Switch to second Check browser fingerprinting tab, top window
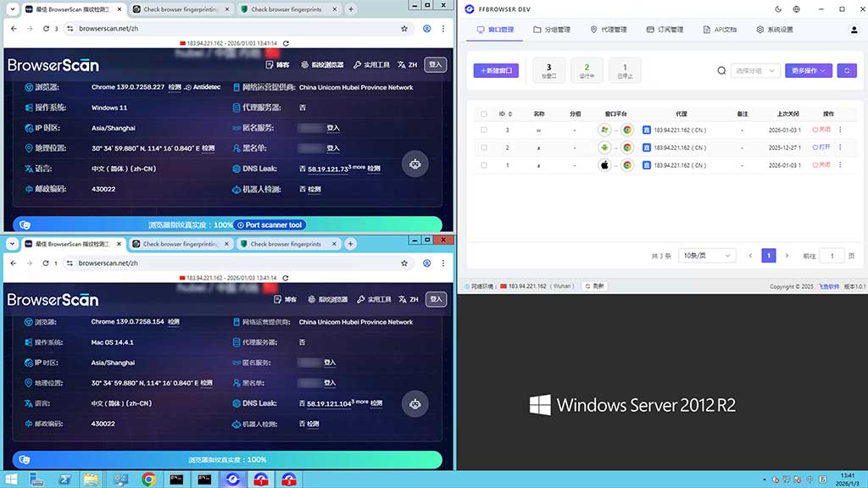868x488 pixels. [x=181, y=9]
